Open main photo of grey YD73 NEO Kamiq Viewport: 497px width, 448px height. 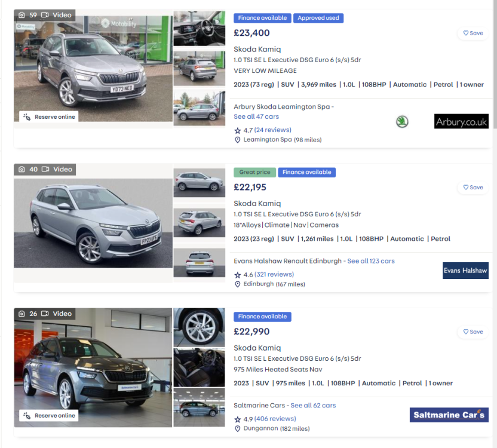click(93, 69)
